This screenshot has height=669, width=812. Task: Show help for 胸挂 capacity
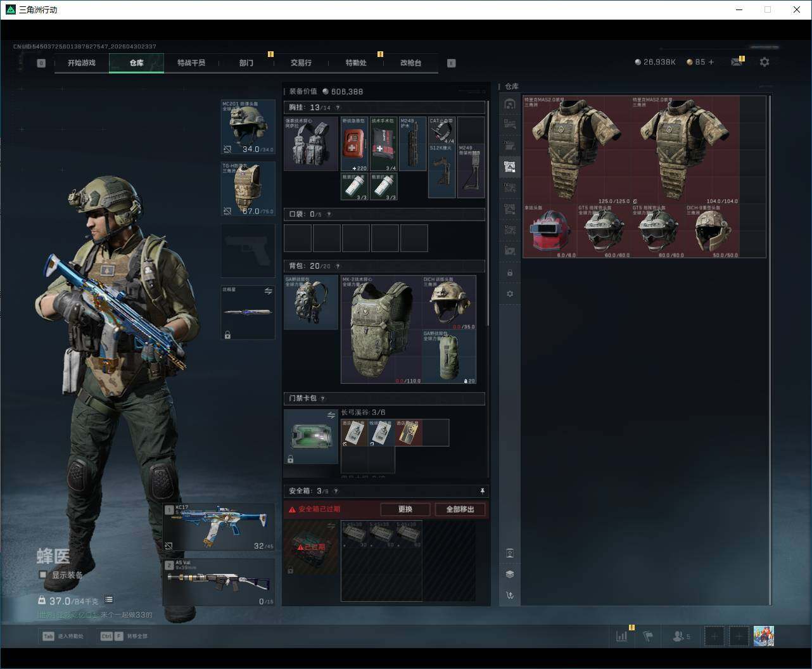[338, 108]
